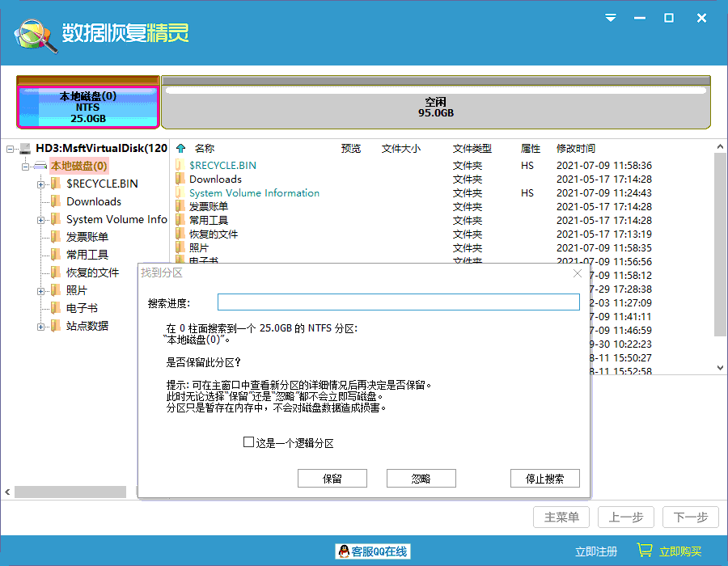Click the 停止搜索 button in dialog
Screen dimensions: 728x566
click(544, 478)
